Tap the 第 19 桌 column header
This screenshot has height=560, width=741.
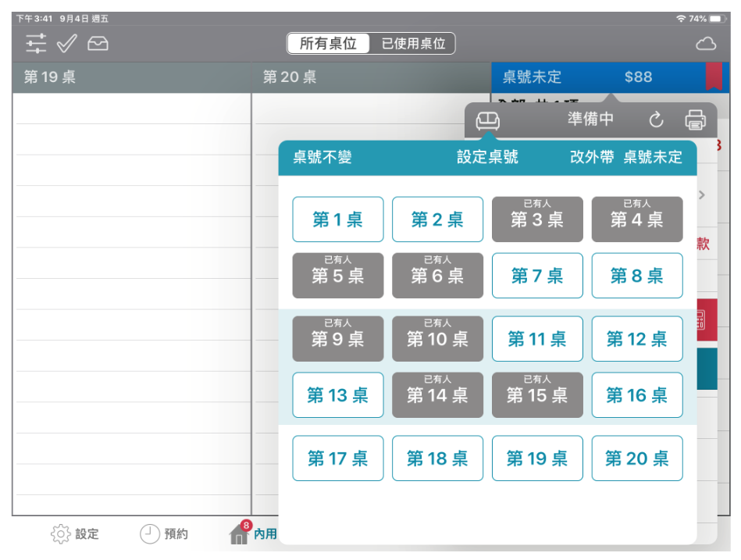tap(131, 77)
